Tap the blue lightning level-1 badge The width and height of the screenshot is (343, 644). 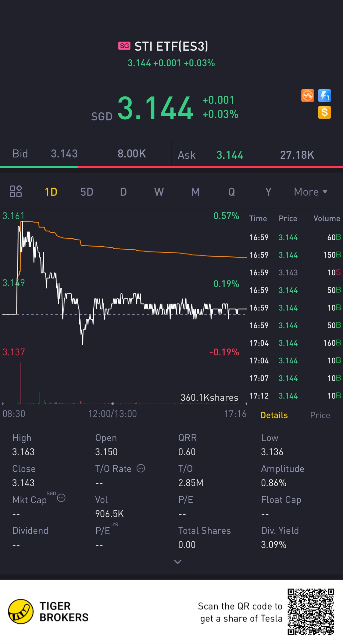coord(324,96)
